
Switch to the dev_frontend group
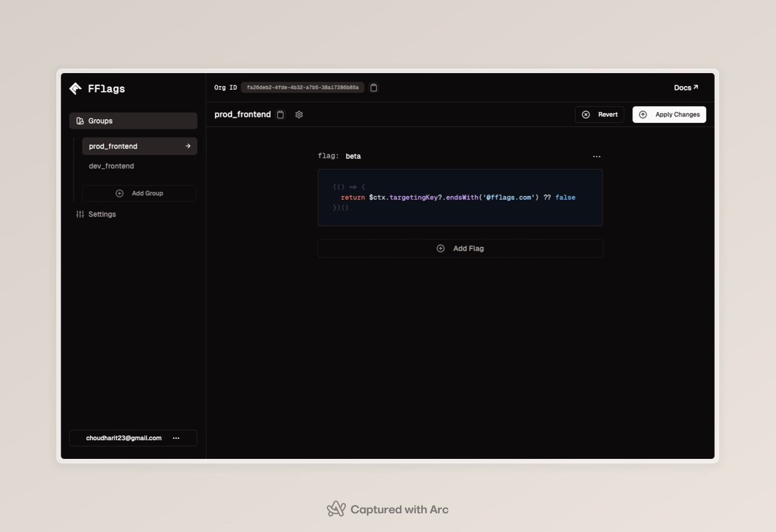111,165
